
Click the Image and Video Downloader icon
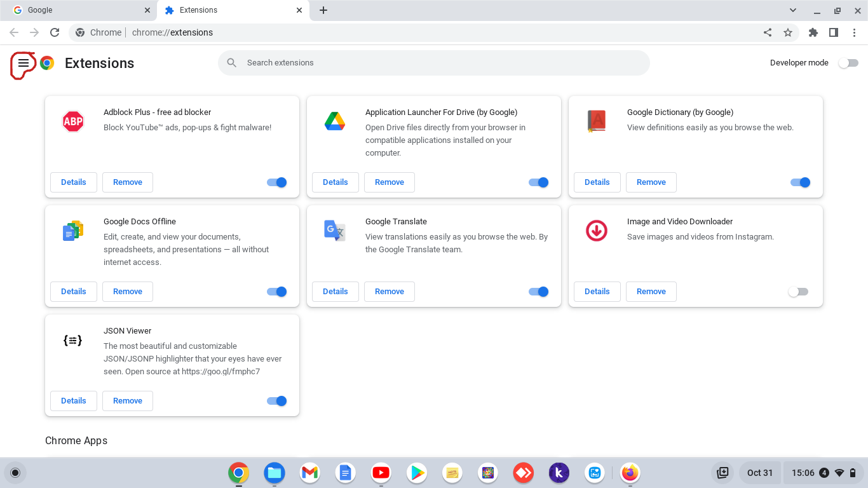coord(597,230)
